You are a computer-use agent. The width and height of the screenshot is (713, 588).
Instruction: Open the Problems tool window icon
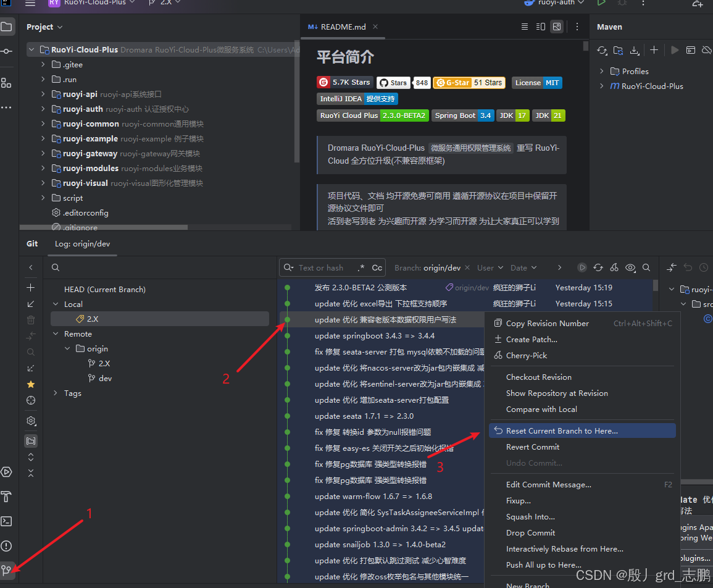(6, 545)
